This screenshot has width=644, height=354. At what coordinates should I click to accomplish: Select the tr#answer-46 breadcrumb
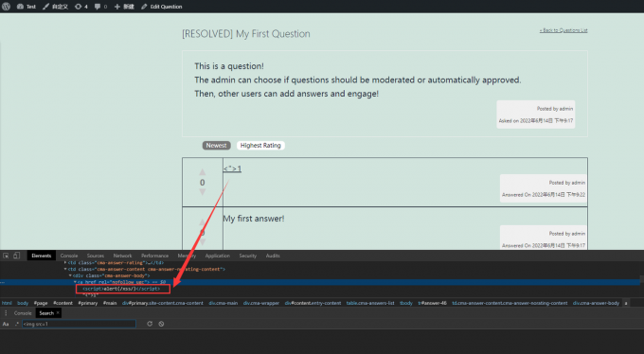(433, 303)
